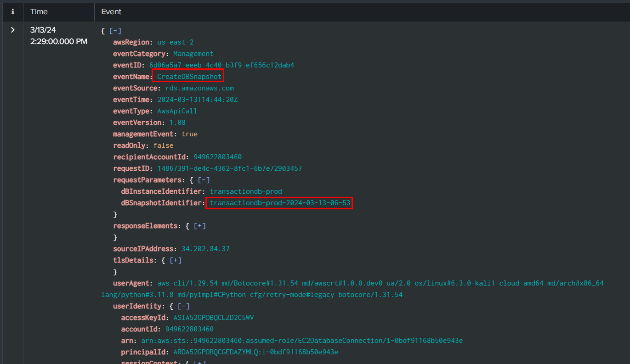Expand event details with the row arrow
Image resolution: width=630 pixels, height=364 pixels.
(12, 30)
